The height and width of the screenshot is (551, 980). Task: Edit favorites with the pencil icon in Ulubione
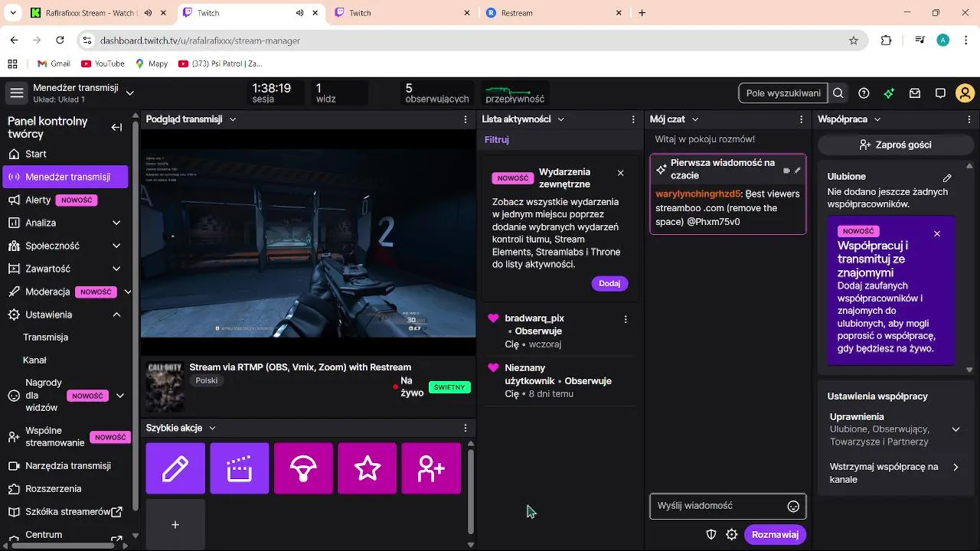click(947, 177)
